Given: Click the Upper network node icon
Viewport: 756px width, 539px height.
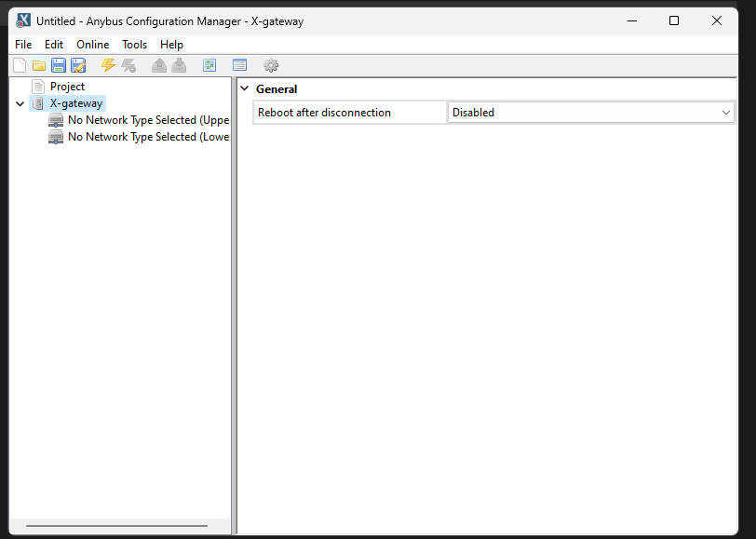Looking at the screenshot, I should [56, 120].
